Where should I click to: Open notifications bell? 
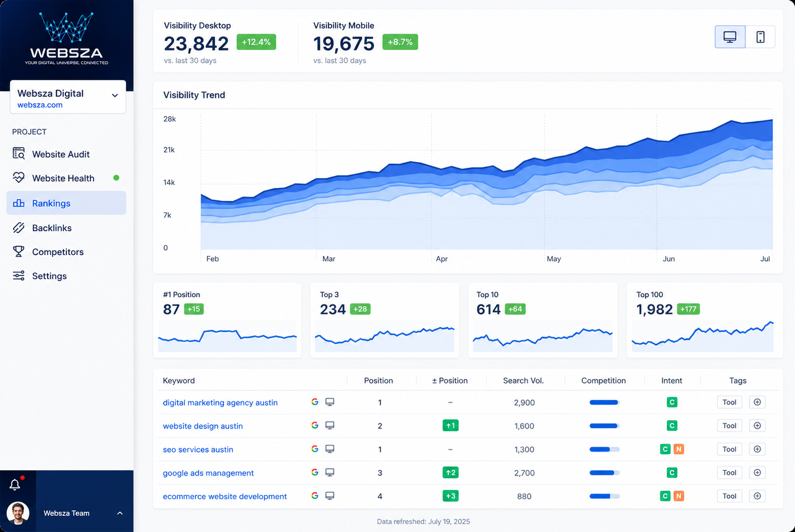(x=15, y=485)
